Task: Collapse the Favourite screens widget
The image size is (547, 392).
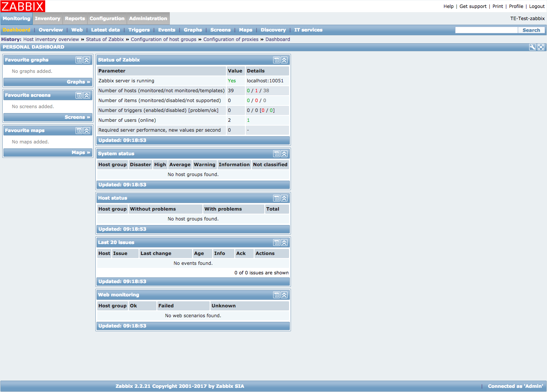Action: tap(87, 95)
